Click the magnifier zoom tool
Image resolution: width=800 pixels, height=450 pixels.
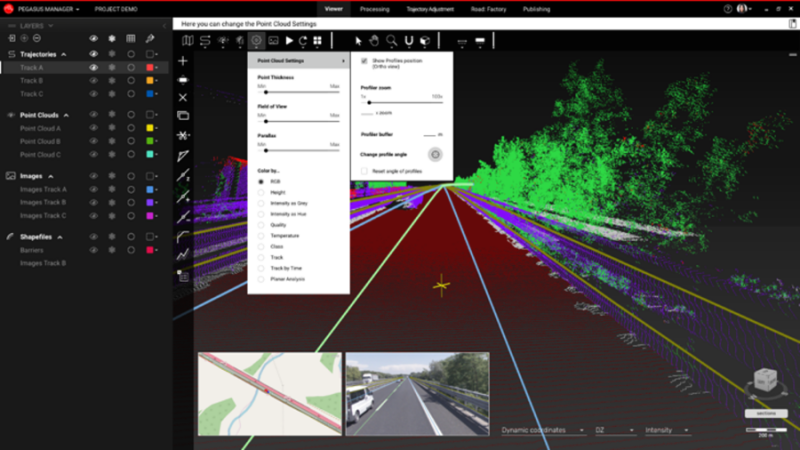392,41
